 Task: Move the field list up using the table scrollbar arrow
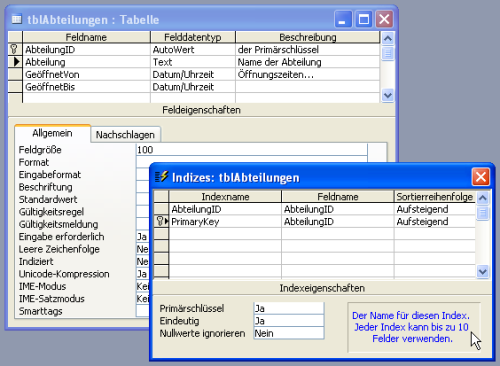pos(387,38)
